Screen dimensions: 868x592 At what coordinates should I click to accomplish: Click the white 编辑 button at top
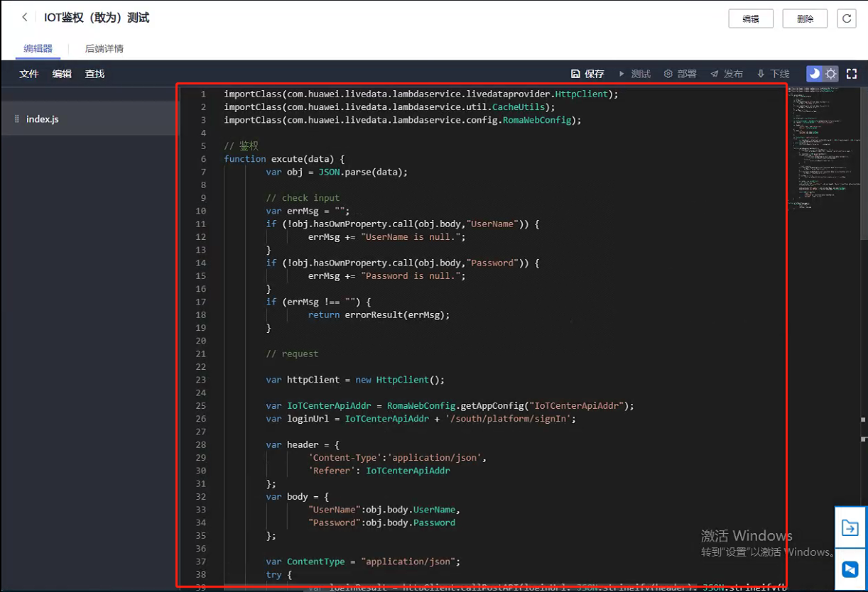(751, 19)
